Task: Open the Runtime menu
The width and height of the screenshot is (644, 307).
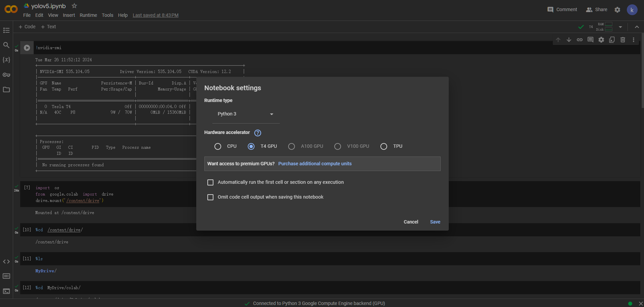Action: coord(88,15)
